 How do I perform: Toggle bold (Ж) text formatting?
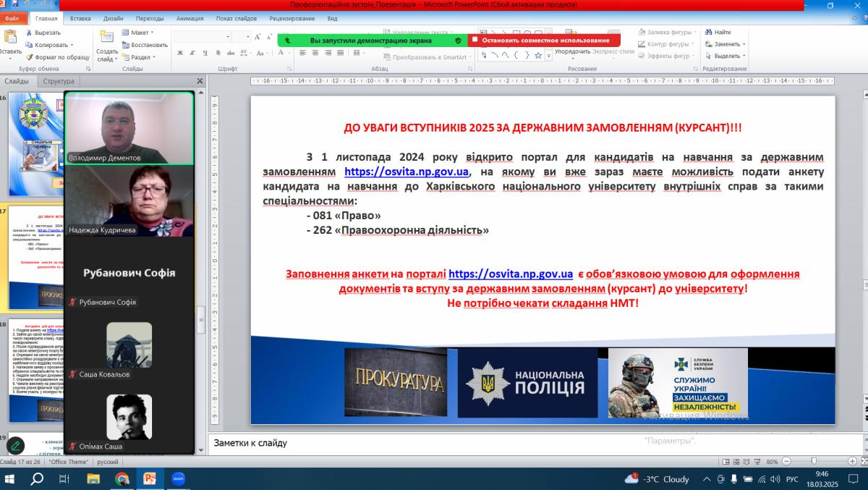tap(180, 53)
